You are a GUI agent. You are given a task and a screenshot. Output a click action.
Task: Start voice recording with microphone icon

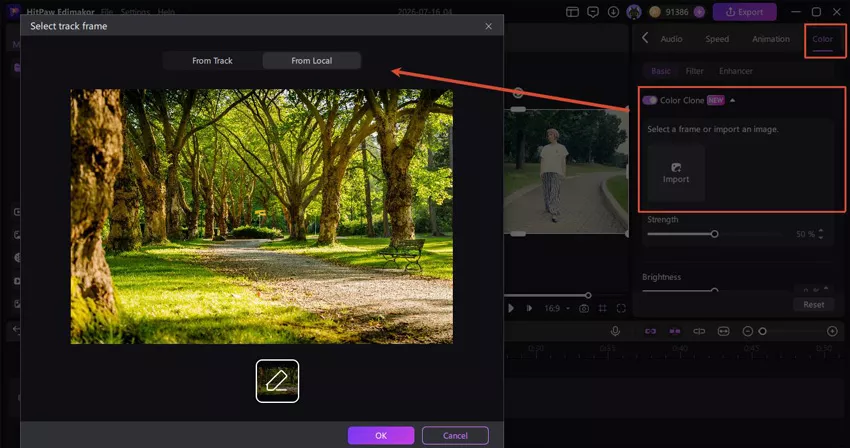pos(615,331)
